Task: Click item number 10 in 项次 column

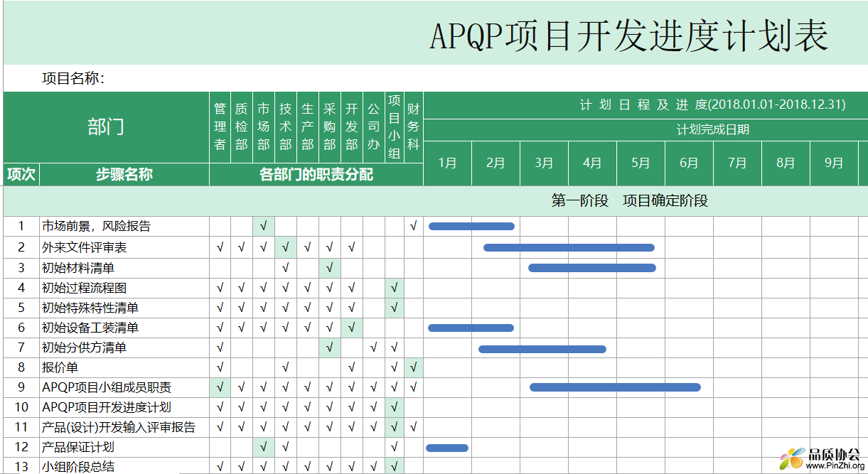Action: point(21,407)
